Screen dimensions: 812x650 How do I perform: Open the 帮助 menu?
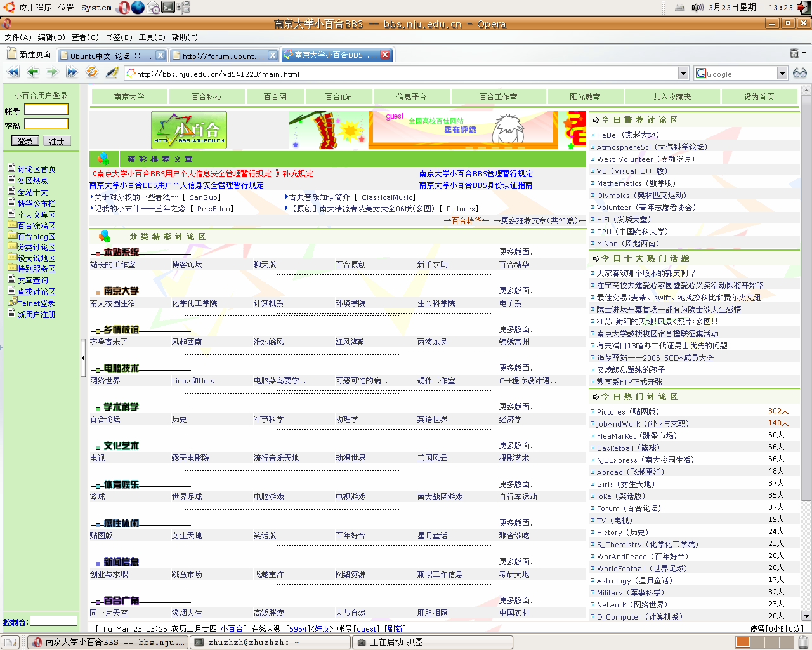click(x=185, y=37)
